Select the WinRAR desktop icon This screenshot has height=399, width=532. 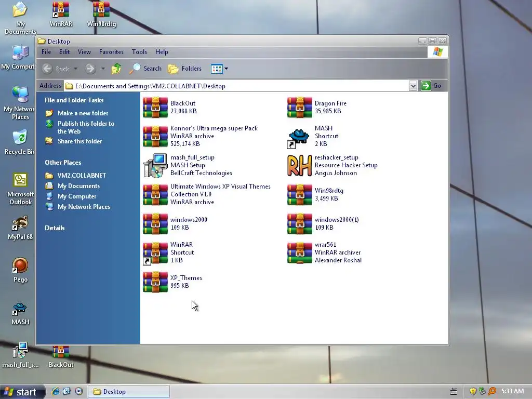(x=61, y=14)
